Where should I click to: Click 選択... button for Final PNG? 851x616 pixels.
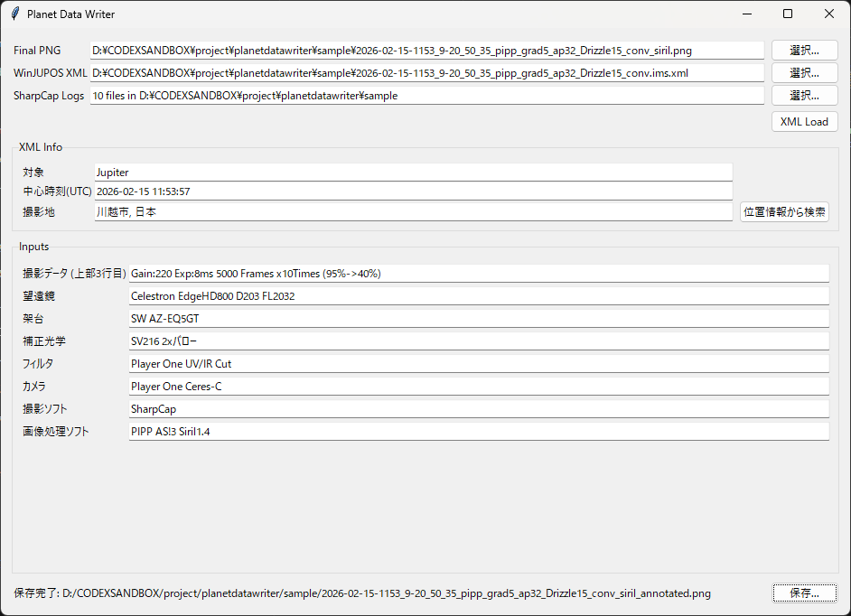pos(804,50)
